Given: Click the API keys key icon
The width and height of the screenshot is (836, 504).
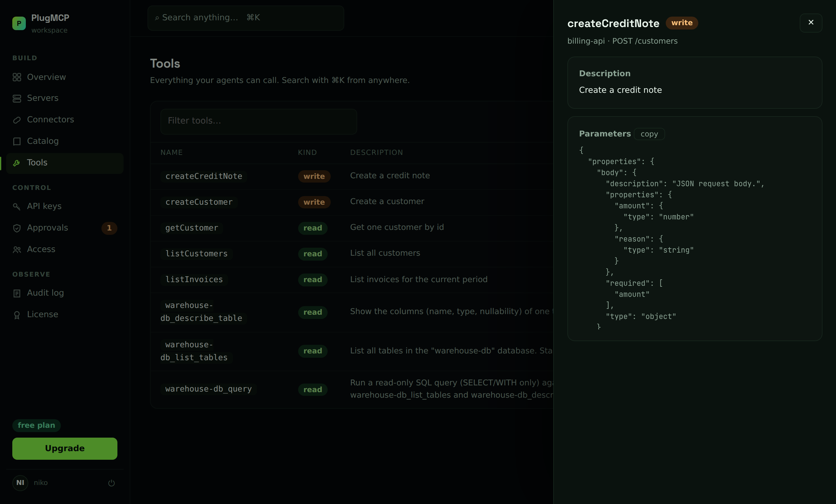Looking at the screenshot, I should [x=17, y=207].
